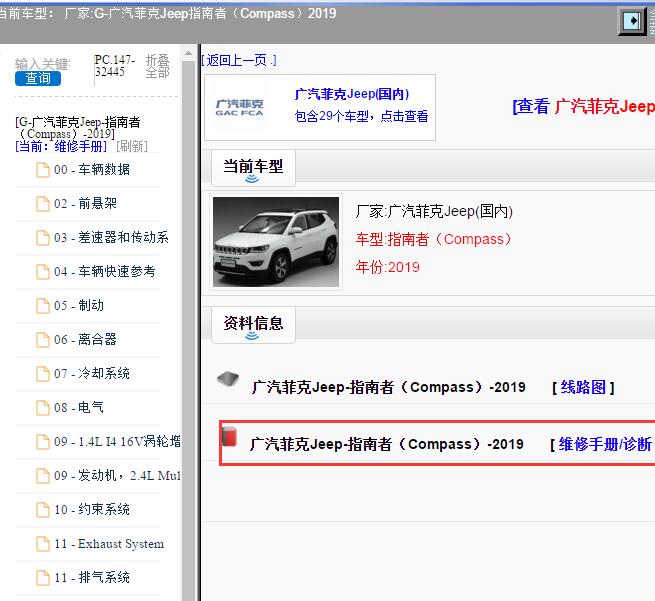This screenshot has width=655, height=601.
Task: Open the 06 - 离合器 chapter
Action: [x=85, y=339]
